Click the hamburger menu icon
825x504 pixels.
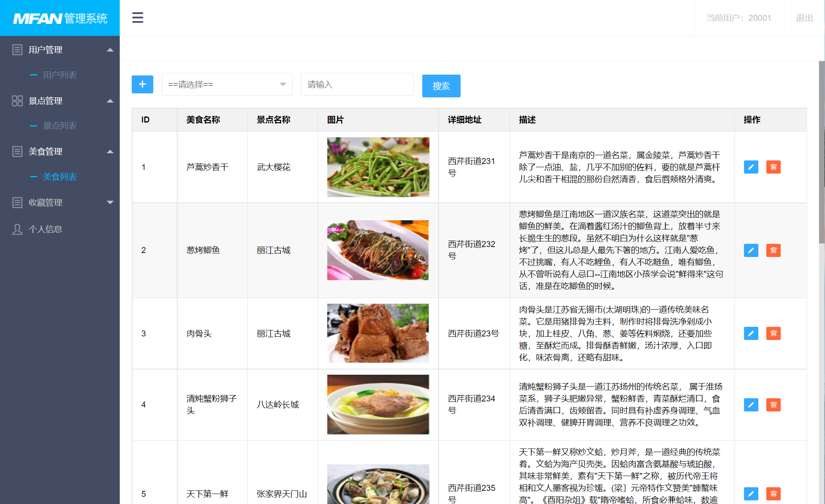click(x=137, y=18)
